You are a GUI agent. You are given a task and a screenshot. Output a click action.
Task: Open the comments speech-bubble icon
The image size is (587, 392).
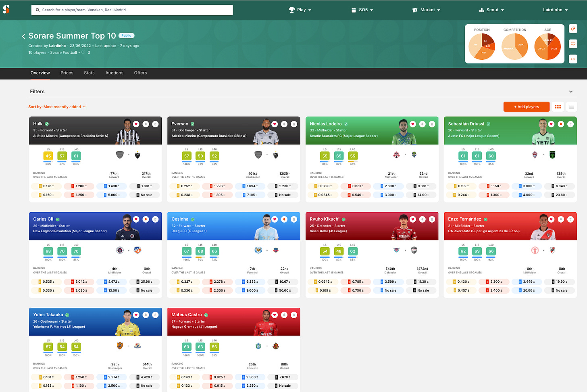pos(573,44)
